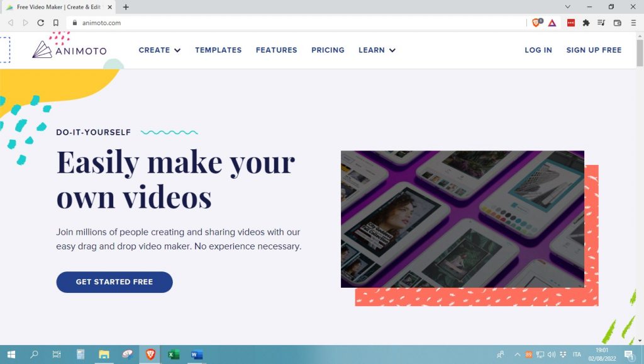
Task: Select Templates from the navigation bar
Action: [218, 50]
